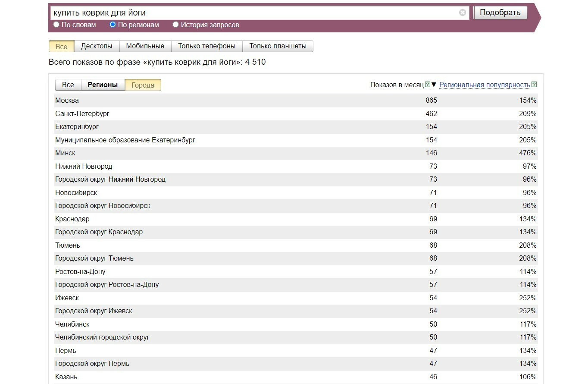Image resolution: width=588 pixels, height=384 pixels.
Task: Click the Подобрать button
Action: pos(500,13)
